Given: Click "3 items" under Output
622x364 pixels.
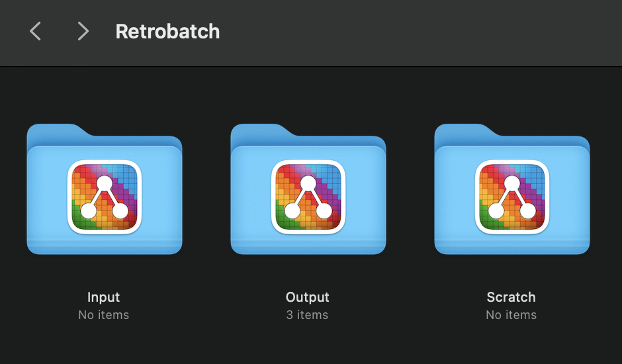Looking at the screenshot, I should pos(308,315).
